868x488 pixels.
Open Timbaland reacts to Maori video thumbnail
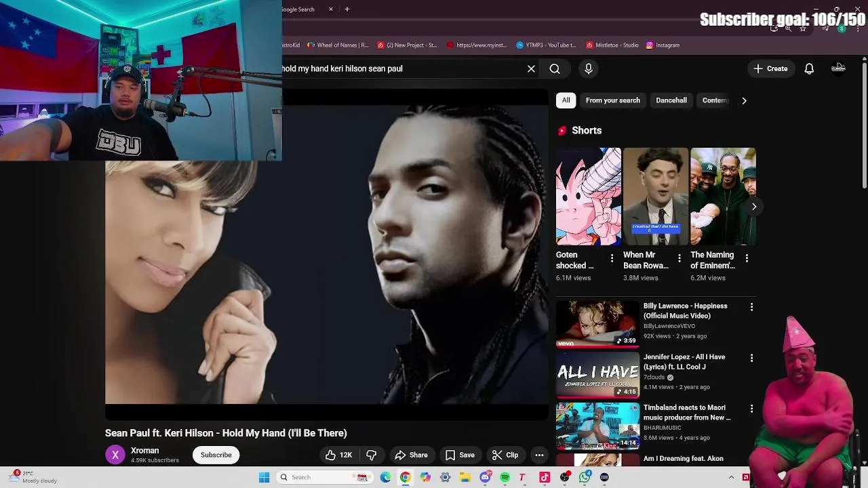pos(597,426)
